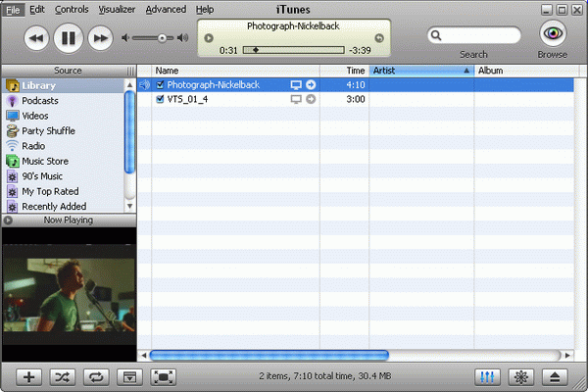Switch video to full screen

[164, 377]
